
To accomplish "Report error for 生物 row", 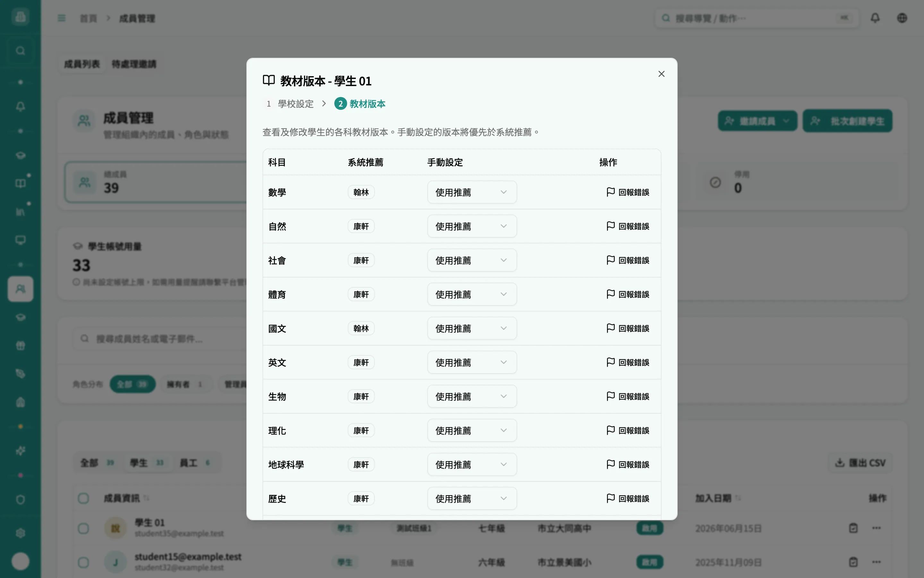I will (x=628, y=397).
